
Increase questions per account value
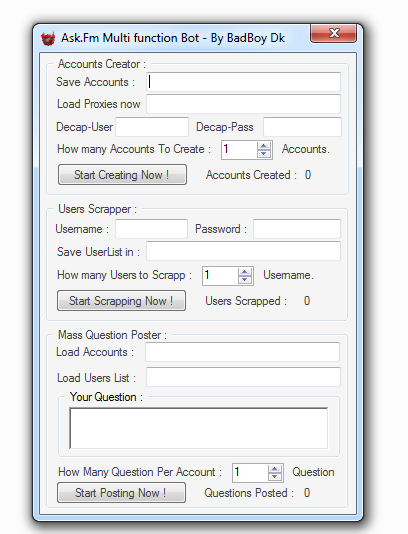[x=274, y=469]
